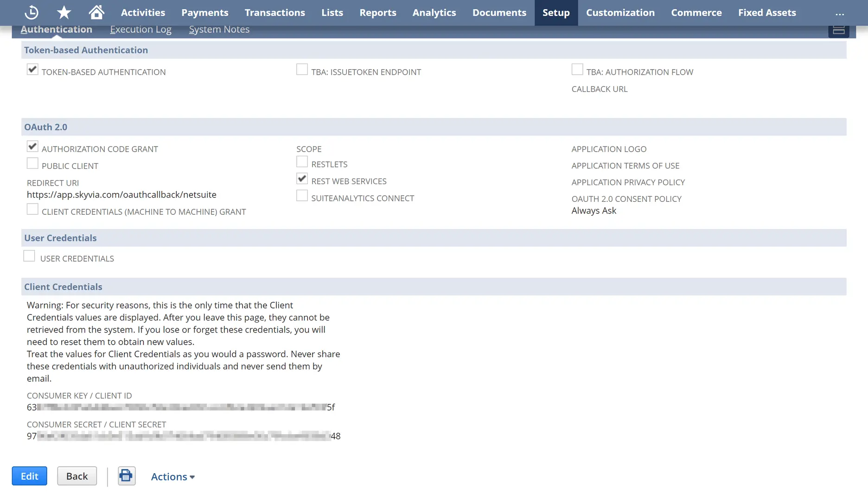Toggle Authorization Code Grant checkbox
This screenshot has height=501, width=868.
pos(32,147)
